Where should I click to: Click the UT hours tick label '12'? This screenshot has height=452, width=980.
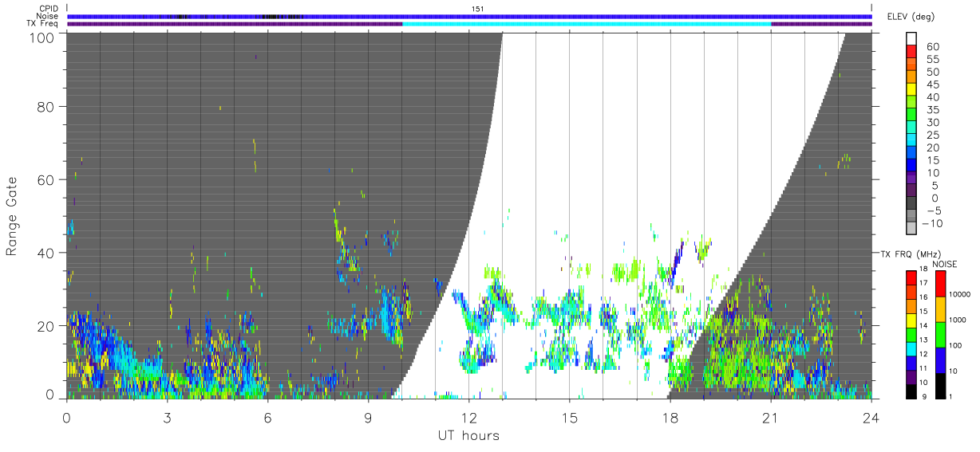click(468, 417)
